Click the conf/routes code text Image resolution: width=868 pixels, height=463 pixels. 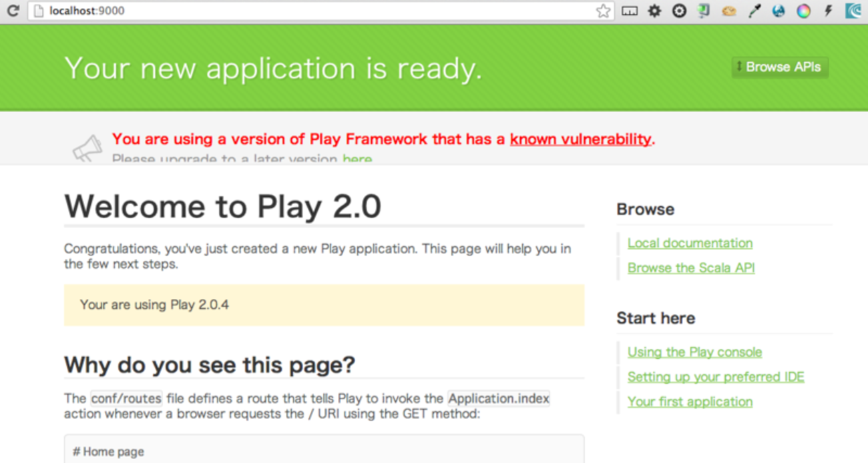tap(126, 399)
